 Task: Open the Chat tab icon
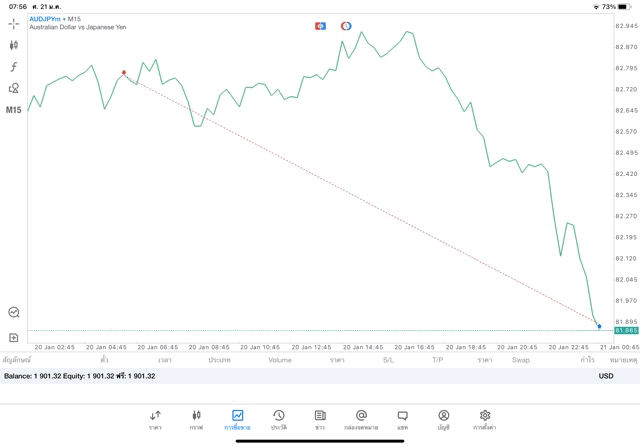pos(402,419)
